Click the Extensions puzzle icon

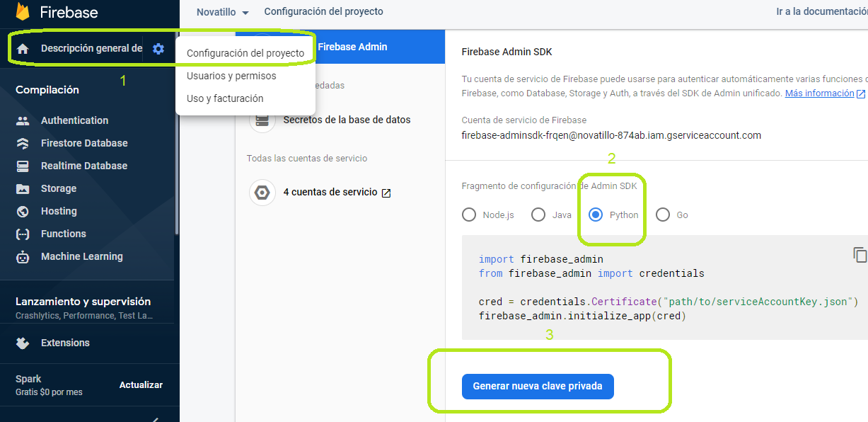coord(23,343)
